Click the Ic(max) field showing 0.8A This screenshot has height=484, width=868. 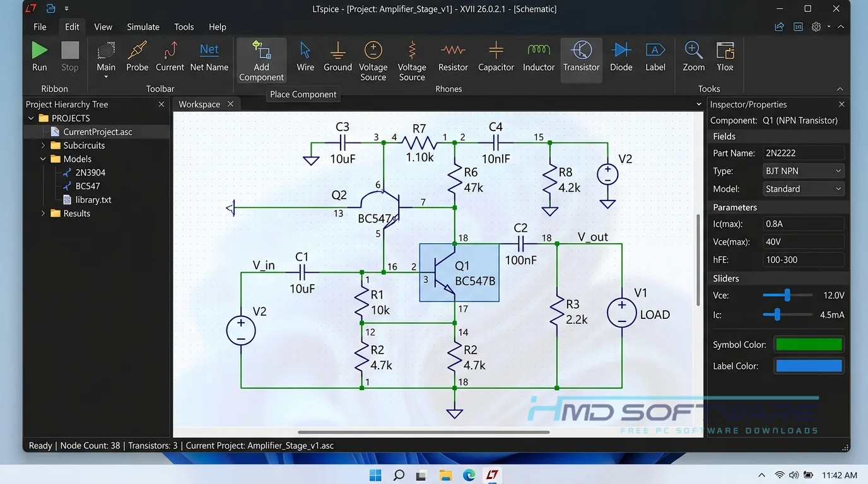(x=803, y=224)
